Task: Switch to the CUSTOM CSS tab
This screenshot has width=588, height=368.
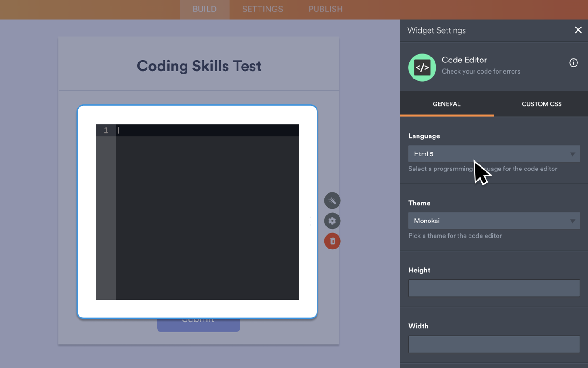Action: pos(541,104)
